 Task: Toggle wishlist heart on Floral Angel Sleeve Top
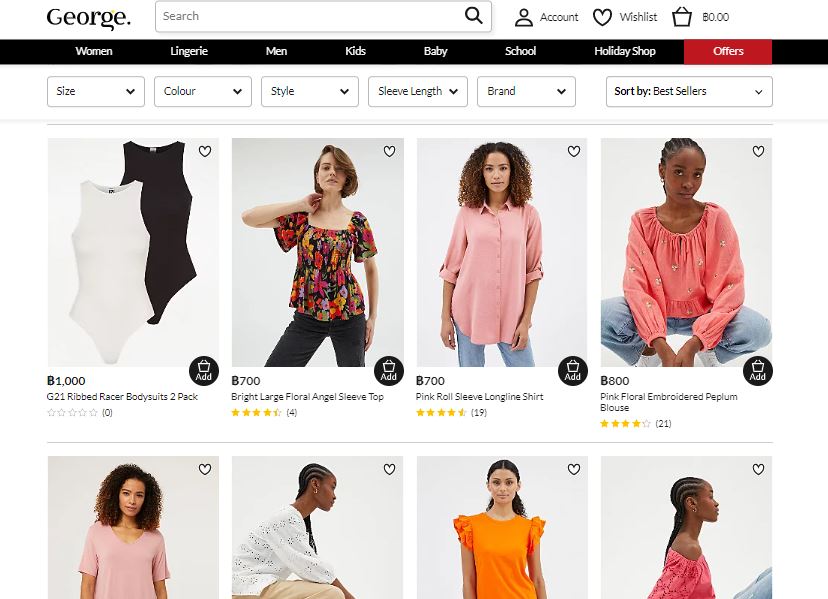(389, 152)
